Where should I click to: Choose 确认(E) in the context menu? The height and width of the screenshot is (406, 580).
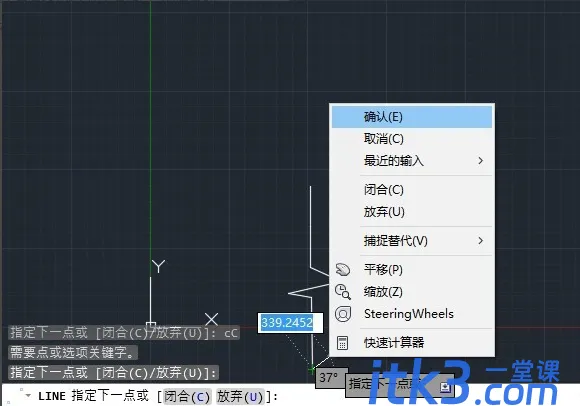click(x=412, y=117)
